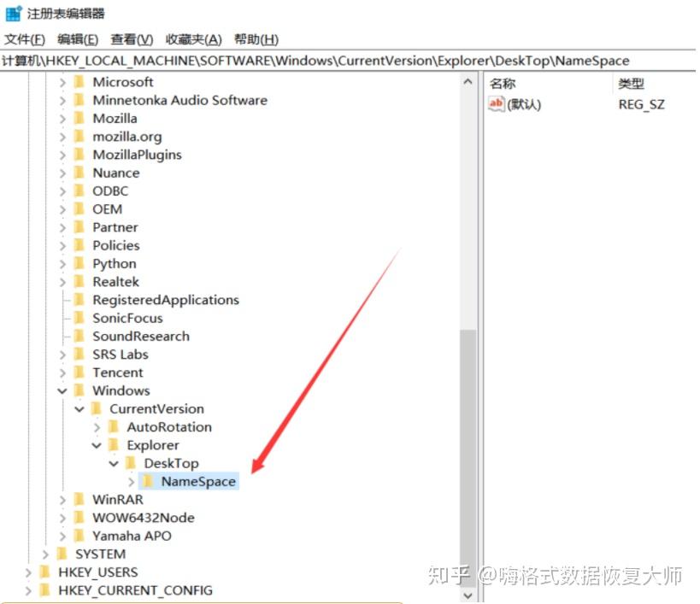Expand the Mozilla key
Image resolution: width=700 pixels, height=604 pixels.
click(62, 119)
